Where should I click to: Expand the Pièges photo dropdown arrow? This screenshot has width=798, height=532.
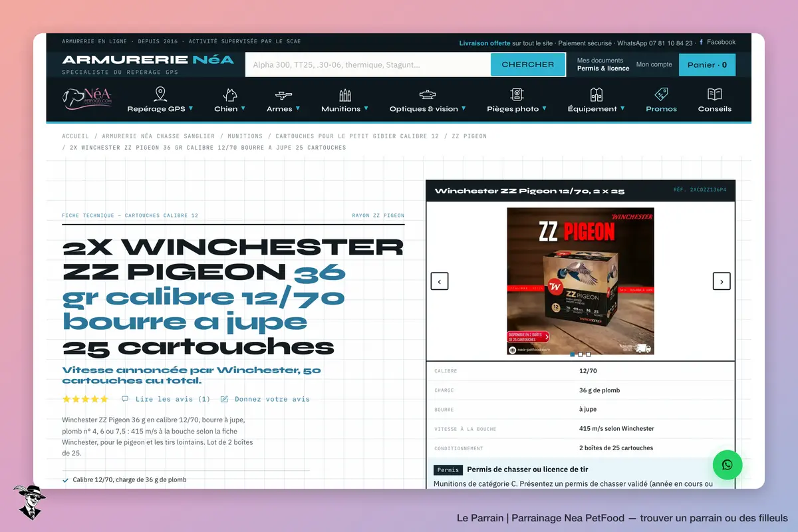click(544, 108)
